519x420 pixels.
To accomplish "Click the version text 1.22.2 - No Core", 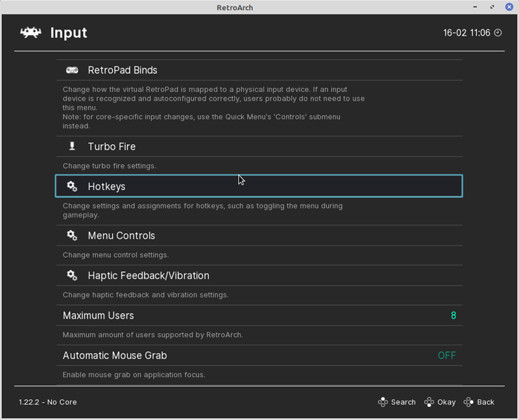I will [47, 402].
